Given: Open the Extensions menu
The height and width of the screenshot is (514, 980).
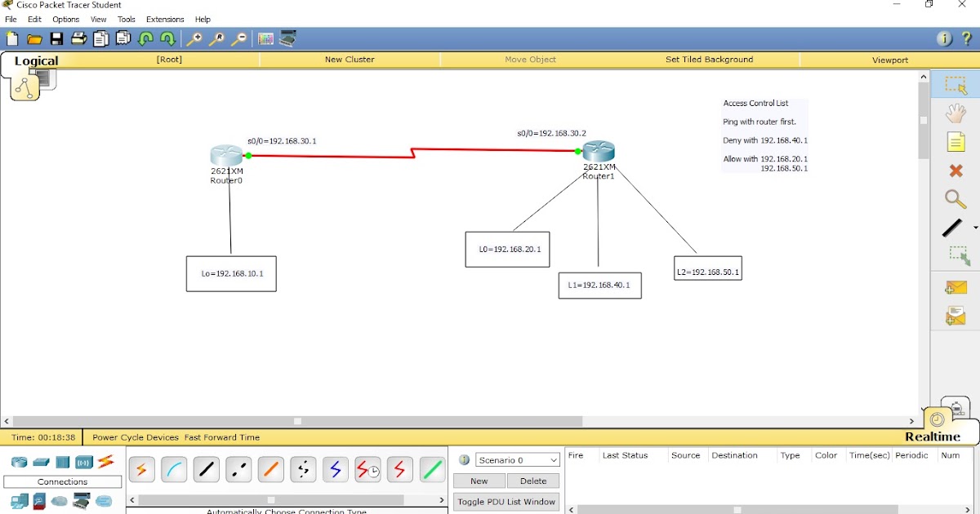Looking at the screenshot, I should coord(165,19).
